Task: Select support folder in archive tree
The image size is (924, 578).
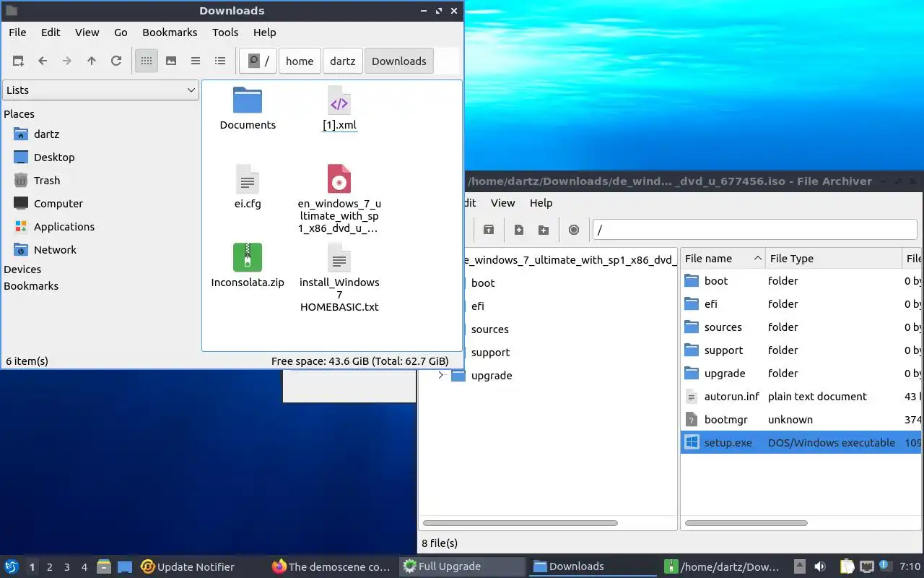Action: click(x=490, y=353)
